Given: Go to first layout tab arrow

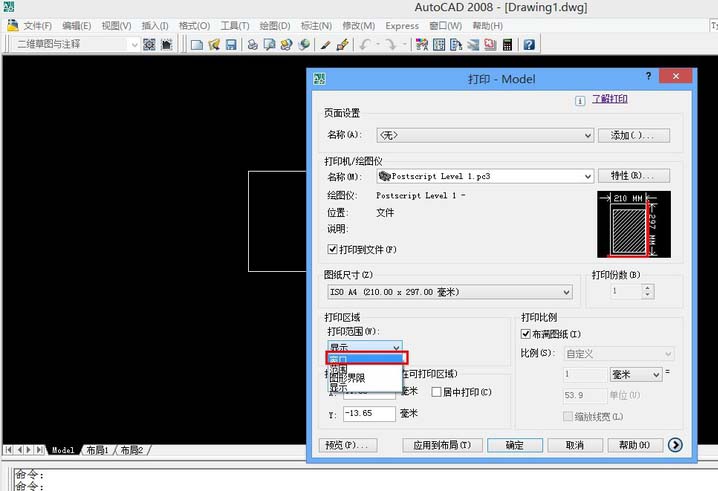Looking at the screenshot, I should pyautogui.click(x=9, y=450).
